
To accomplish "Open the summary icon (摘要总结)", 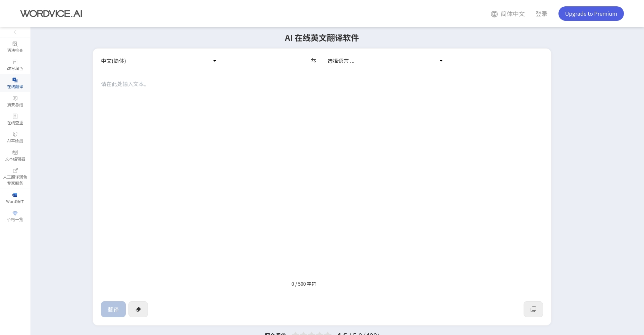I will [15, 98].
